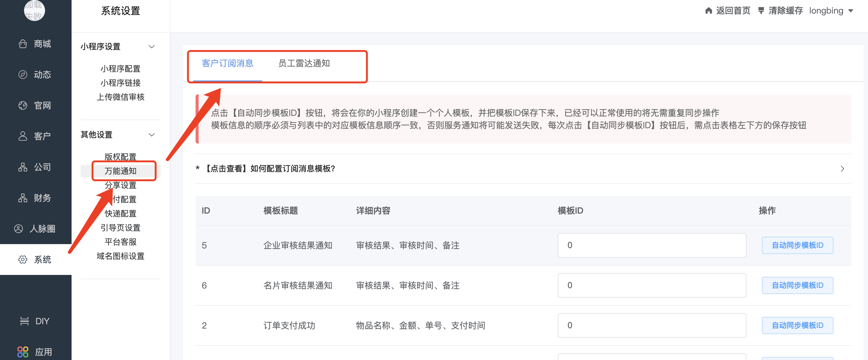868x360 pixels.
Task: Click 返回首页 link in header
Action: coord(733,11)
